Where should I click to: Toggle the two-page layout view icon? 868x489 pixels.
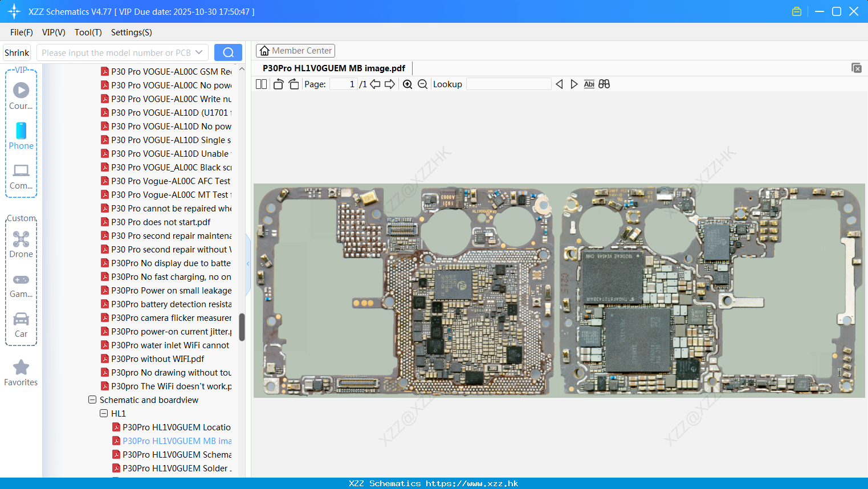click(262, 84)
